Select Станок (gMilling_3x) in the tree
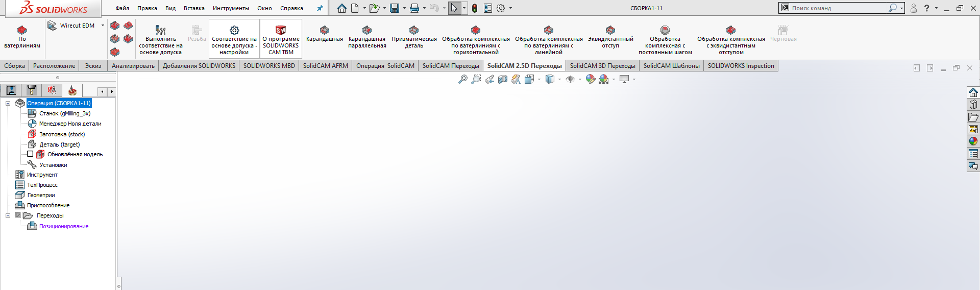 coord(65,113)
